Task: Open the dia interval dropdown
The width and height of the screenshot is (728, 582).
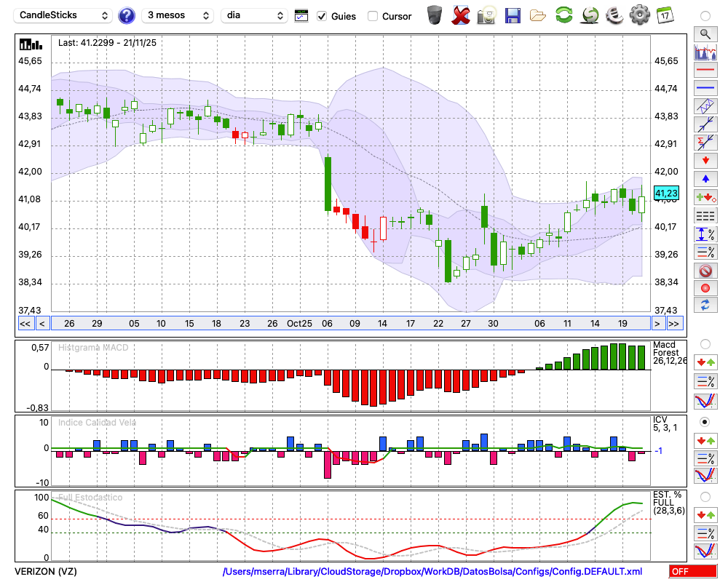Action: coord(255,15)
